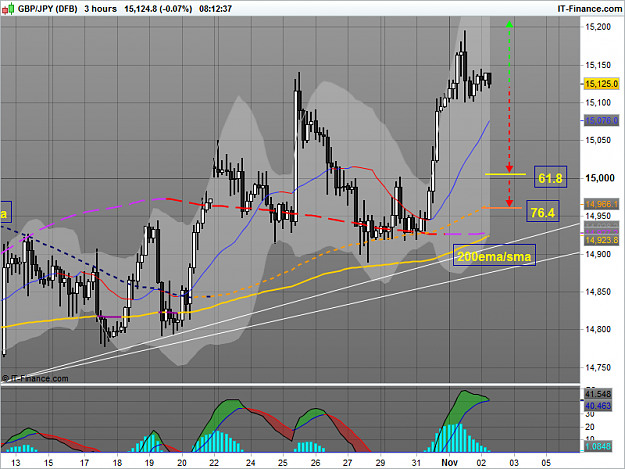This screenshot has height=469, width=625.
Task: Click the date axis label 20
Action: (182, 463)
